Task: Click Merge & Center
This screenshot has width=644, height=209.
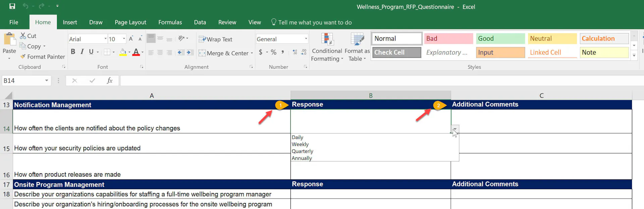Action: [224, 53]
